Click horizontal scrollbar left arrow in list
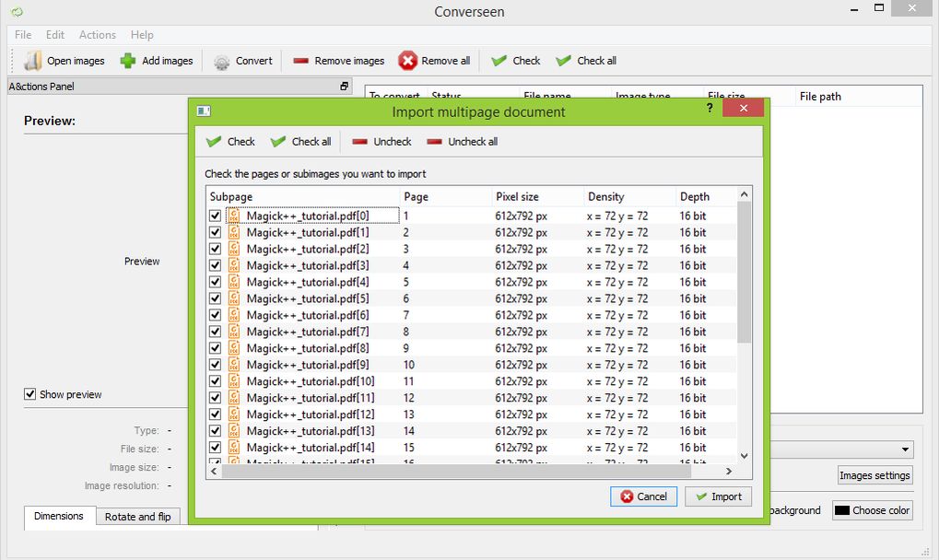Image resolution: width=939 pixels, height=560 pixels. pos(214,472)
